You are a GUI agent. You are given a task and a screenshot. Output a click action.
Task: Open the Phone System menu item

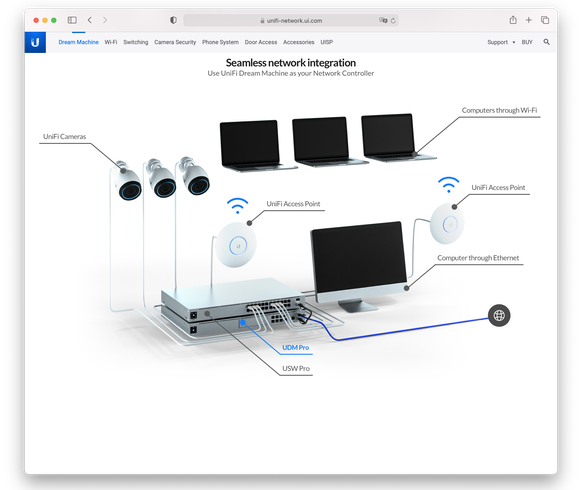220,42
